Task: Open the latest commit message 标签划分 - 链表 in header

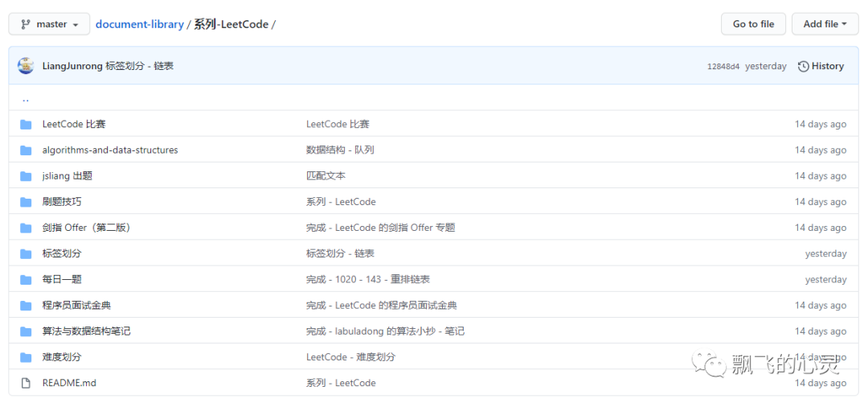Action: tap(140, 66)
